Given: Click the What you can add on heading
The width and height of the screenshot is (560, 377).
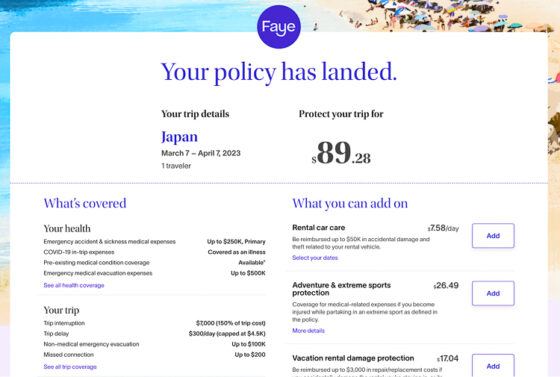Looking at the screenshot, I should [x=350, y=203].
